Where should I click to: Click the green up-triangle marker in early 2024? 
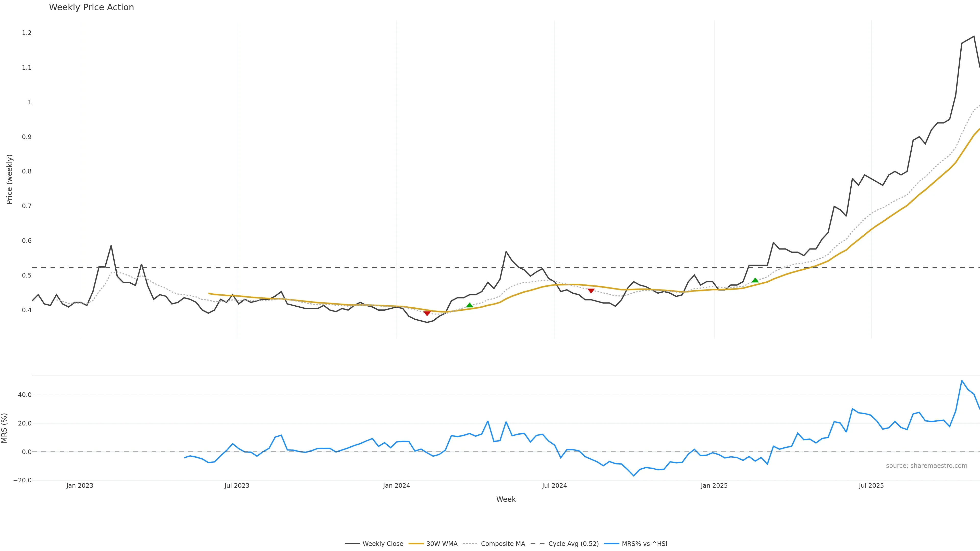point(470,305)
